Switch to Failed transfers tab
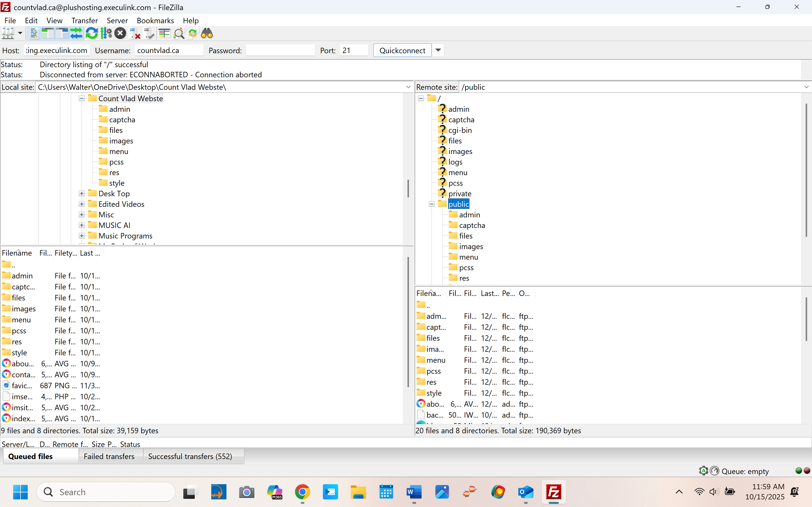812x507 pixels. (109, 456)
